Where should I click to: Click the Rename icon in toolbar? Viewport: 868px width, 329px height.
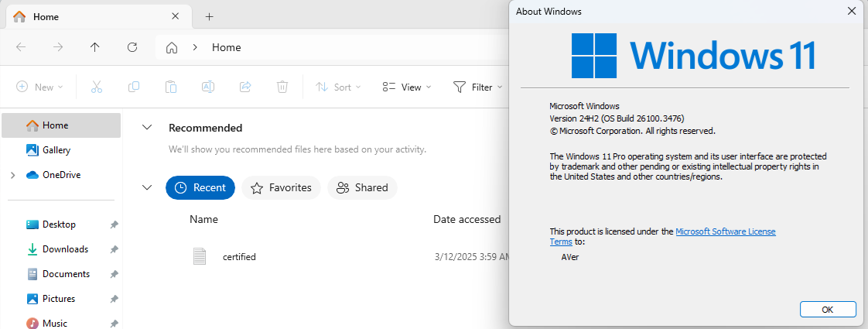click(208, 87)
